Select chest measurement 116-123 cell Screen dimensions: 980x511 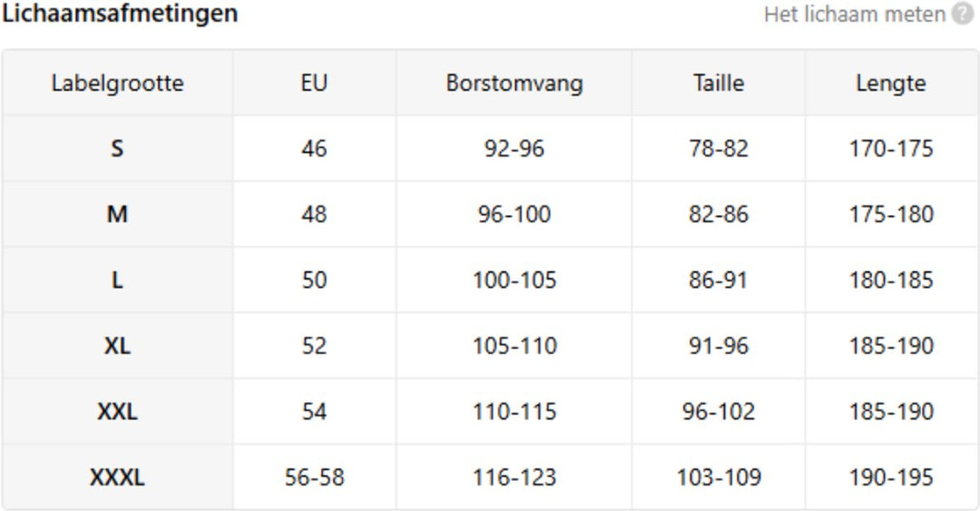click(514, 477)
